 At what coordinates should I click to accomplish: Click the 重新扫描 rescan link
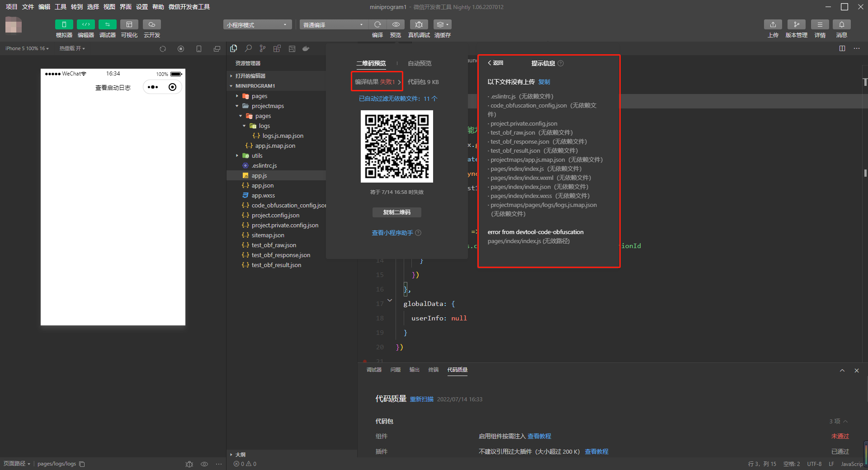(x=422, y=399)
